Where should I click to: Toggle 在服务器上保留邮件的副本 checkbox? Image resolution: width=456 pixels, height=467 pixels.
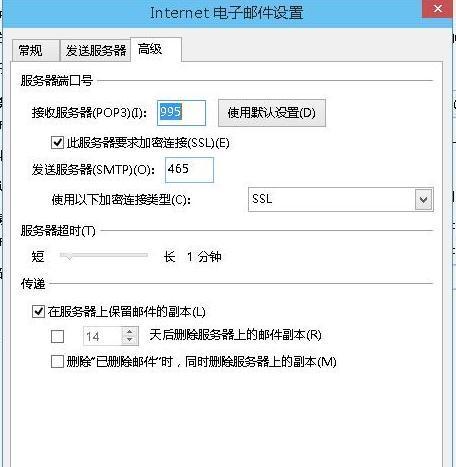click(38, 312)
